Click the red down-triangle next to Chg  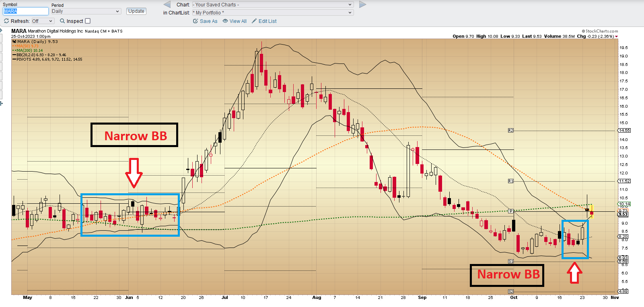point(616,37)
